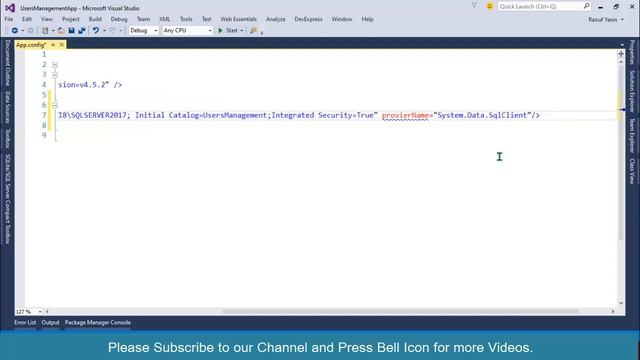Open the Undo history dropdown arrow
This screenshot has height=360, width=640.
[x=104, y=31]
